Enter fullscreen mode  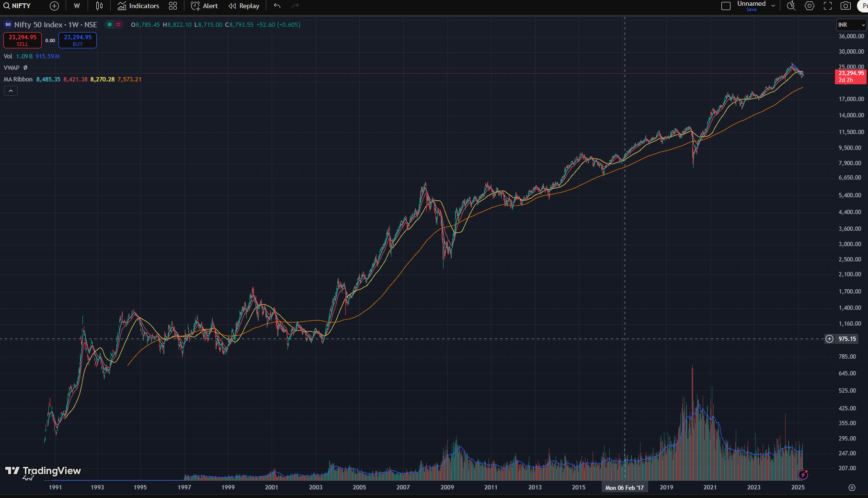pyautogui.click(x=828, y=6)
